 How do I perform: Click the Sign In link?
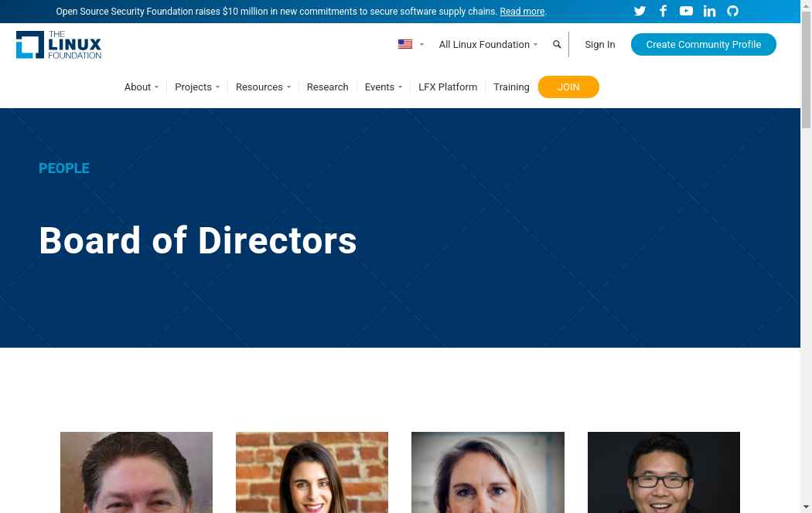point(599,45)
